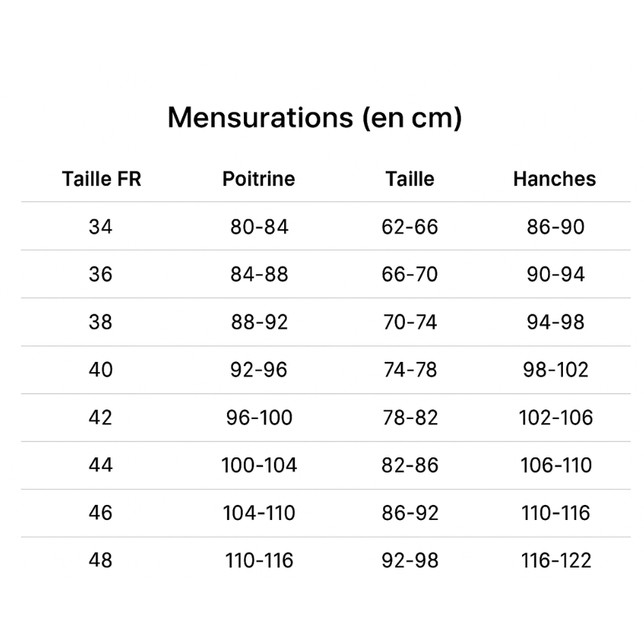Click the 104-110 Poitrine cell
The width and height of the screenshot is (644, 644).
tap(259, 513)
